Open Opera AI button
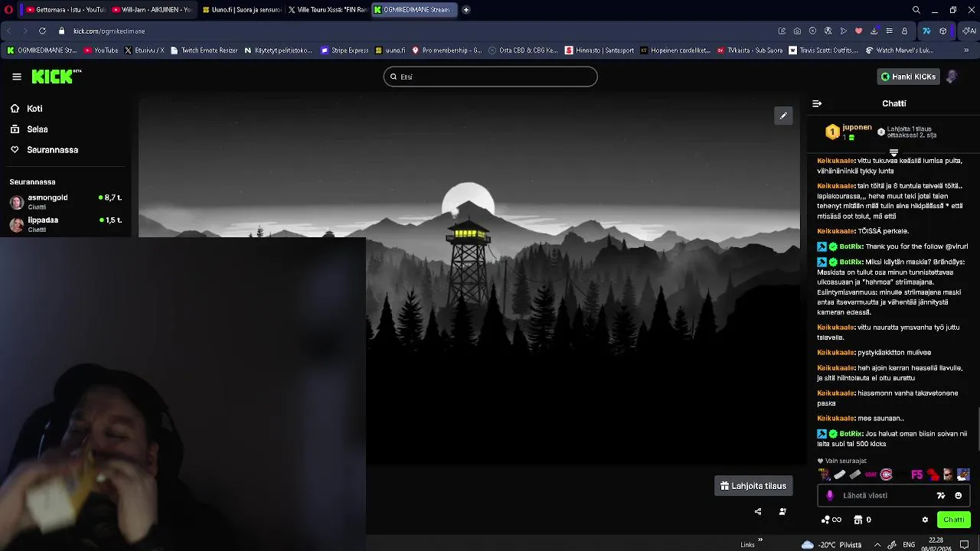Viewport: 980px width, 551px height. 969,31
